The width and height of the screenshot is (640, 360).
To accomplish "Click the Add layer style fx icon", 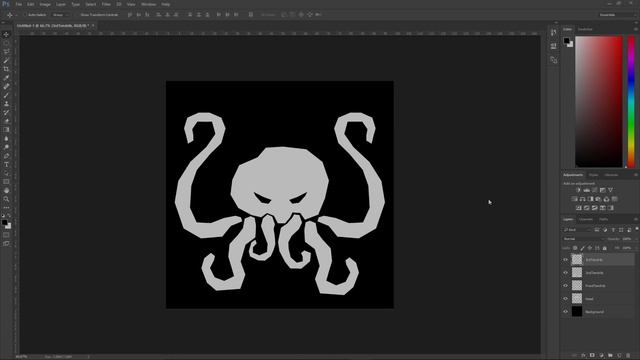I will pyautogui.click(x=583, y=356).
